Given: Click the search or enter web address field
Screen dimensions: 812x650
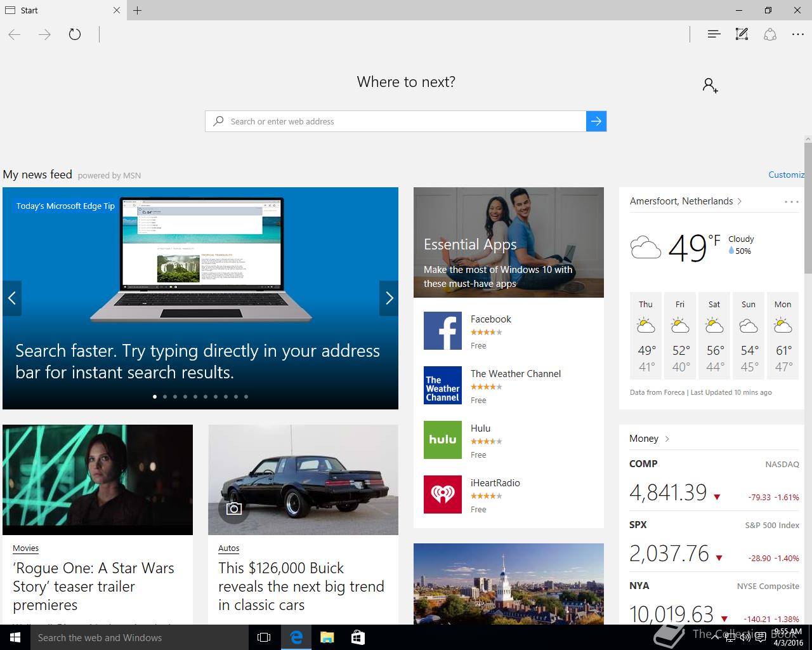Looking at the screenshot, I should (395, 121).
